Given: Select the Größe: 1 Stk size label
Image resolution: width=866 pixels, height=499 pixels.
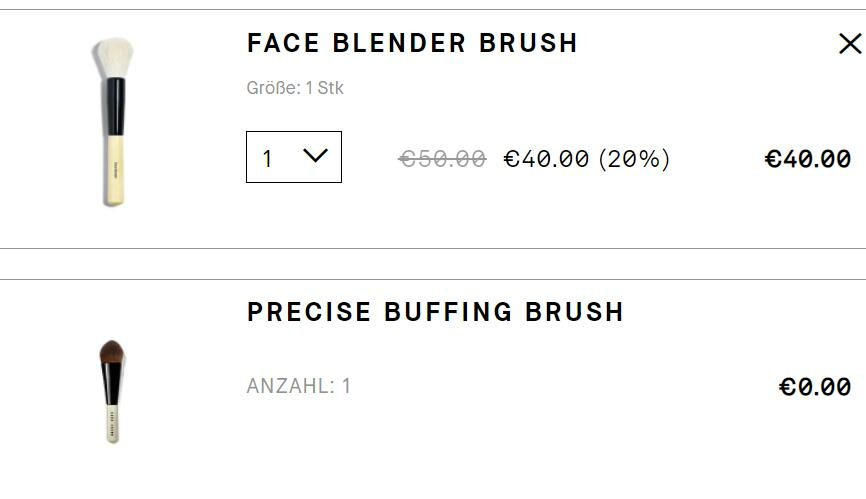Looking at the screenshot, I should point(295,88).
